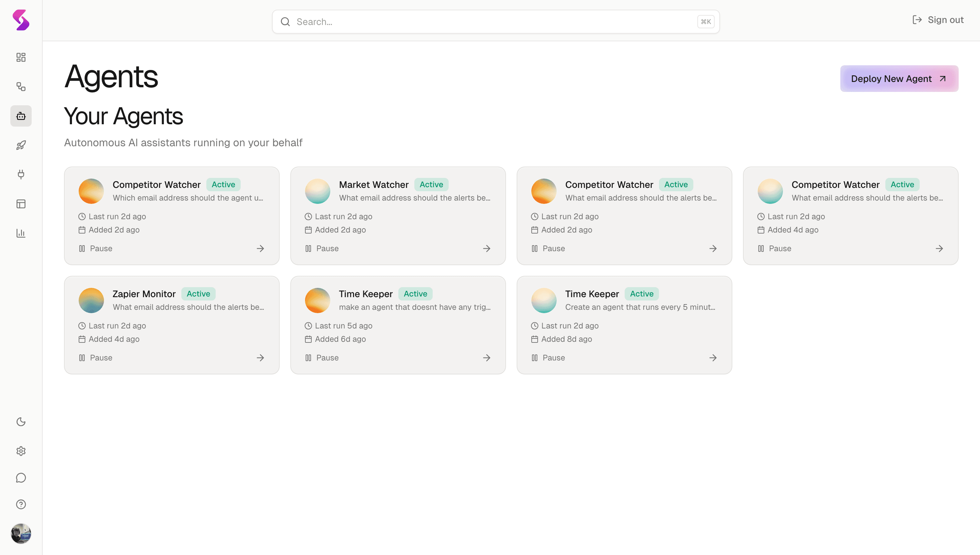Click the Zapier Monitor avatar orb
The width and height of the screenshot is (980, 555).
coord(91,301)
